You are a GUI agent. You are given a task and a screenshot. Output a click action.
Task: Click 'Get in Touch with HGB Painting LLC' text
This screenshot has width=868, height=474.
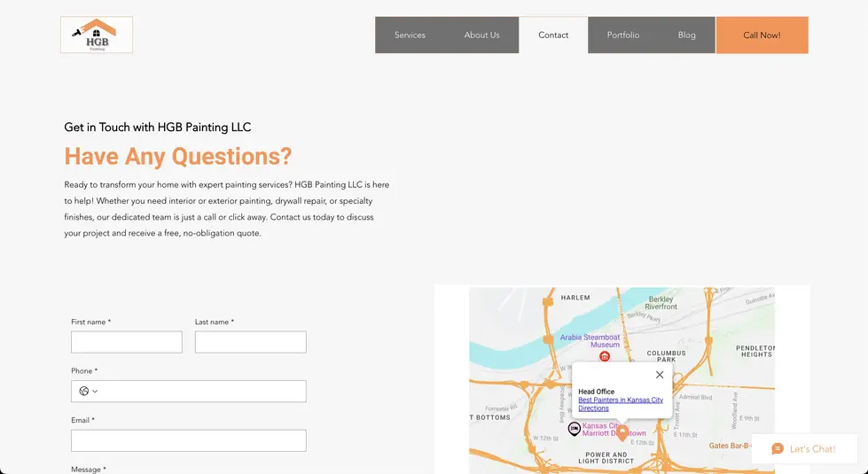(158, 128)
